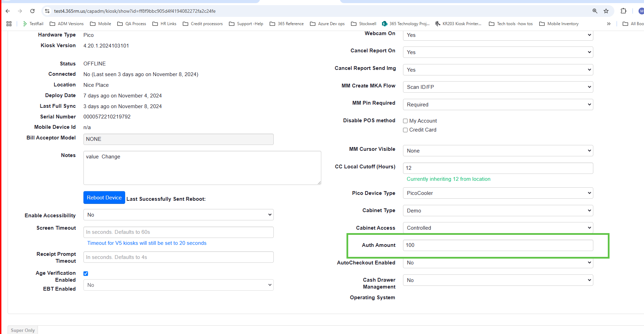This screenshot has height=334, width=644.
Task: Uncheck Age Verification Enabled checkbox
Action: coord(86,273)
